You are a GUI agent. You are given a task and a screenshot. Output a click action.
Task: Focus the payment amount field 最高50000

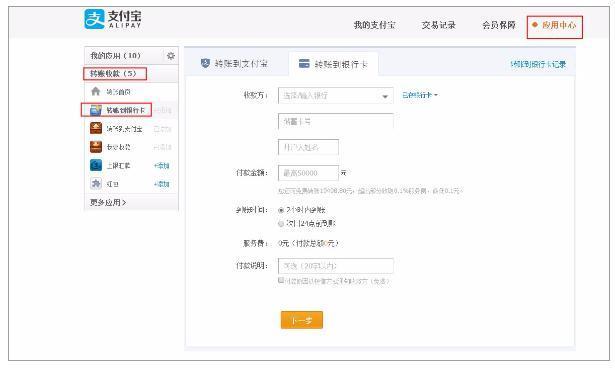click(x=308, y=173)
